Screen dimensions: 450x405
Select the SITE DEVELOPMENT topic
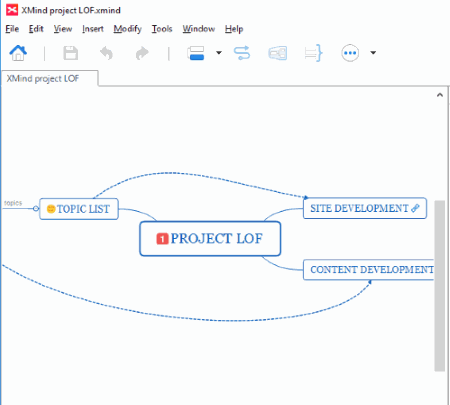click(x=365, y=208)
